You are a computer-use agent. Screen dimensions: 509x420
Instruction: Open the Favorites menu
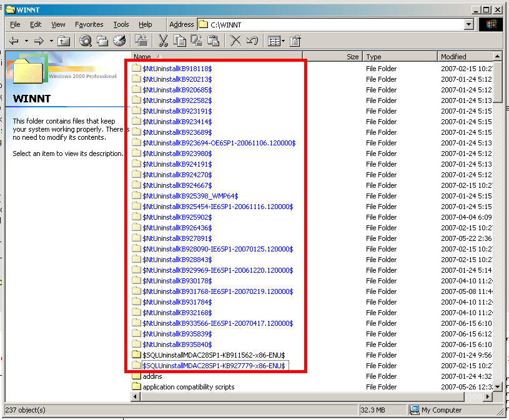point(89,24)
